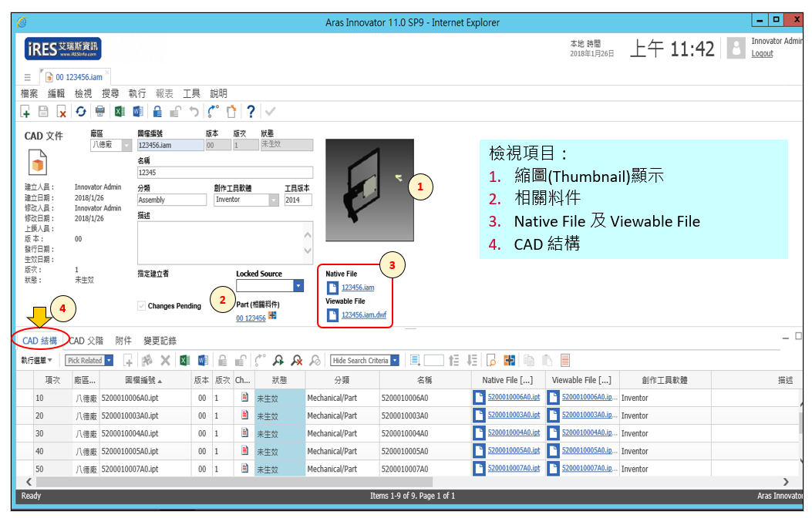Click the Delete X icon in the grid toolbar
Screen dimensions: 812x518
pyautogui.click(x=165, y=360)
